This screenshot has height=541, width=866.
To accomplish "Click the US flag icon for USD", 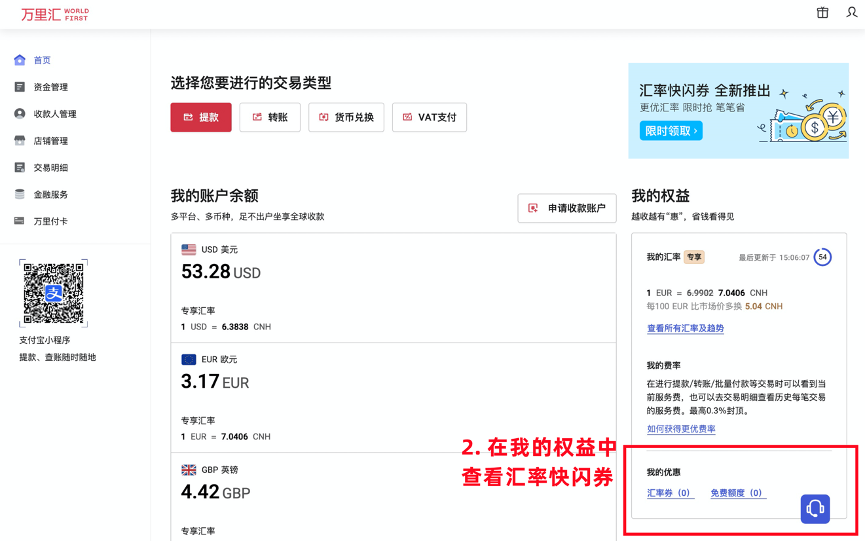I will click(x=189, y=250).
